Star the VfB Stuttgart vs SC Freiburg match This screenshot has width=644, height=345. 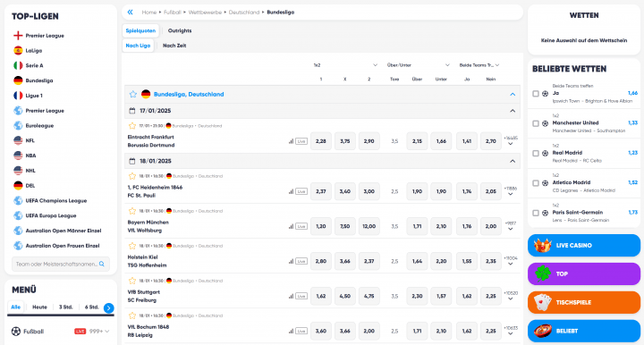pos(131,281)
